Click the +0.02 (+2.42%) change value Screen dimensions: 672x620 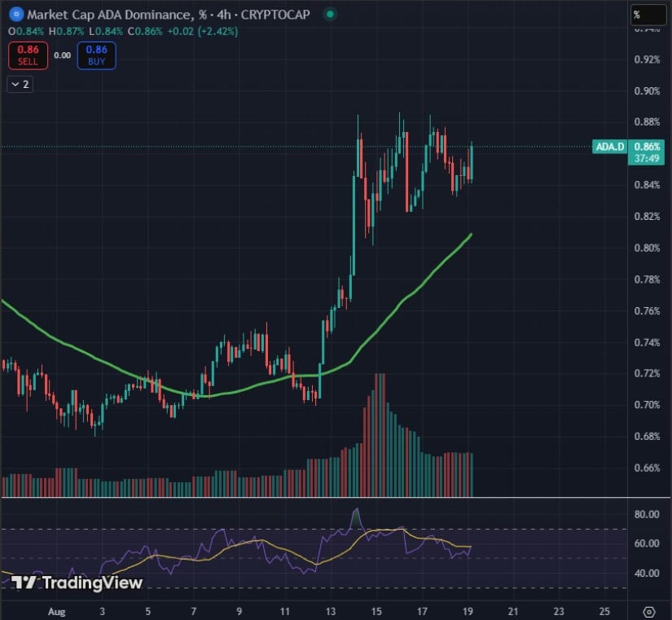[202, 31]
